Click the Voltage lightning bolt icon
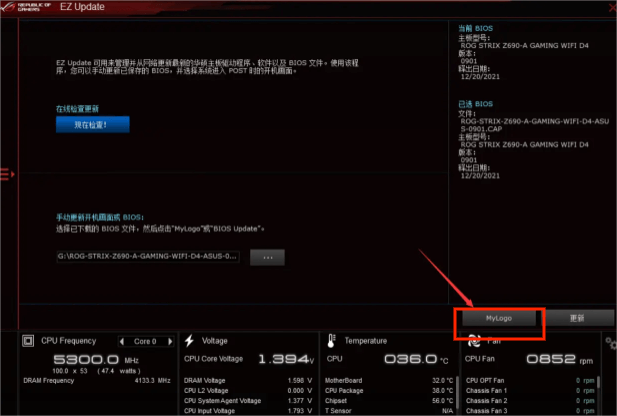Screen dimensions: 617x416 189,341
